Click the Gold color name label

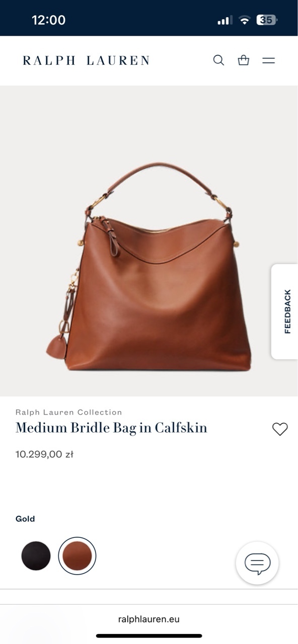click(x=25, y=519)
